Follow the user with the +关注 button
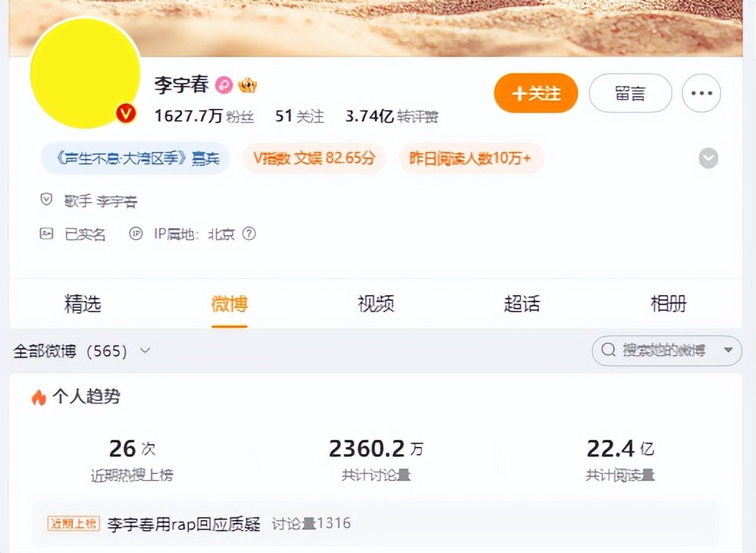The width and height of the screenshot is (756, 553). [536, 93]
